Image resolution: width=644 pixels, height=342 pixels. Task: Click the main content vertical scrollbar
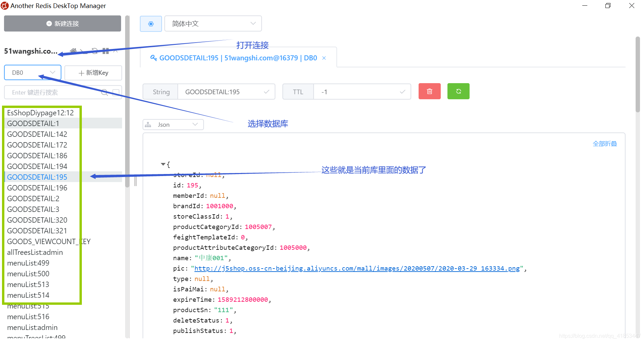pyautogui.click(x=638, y=75)
